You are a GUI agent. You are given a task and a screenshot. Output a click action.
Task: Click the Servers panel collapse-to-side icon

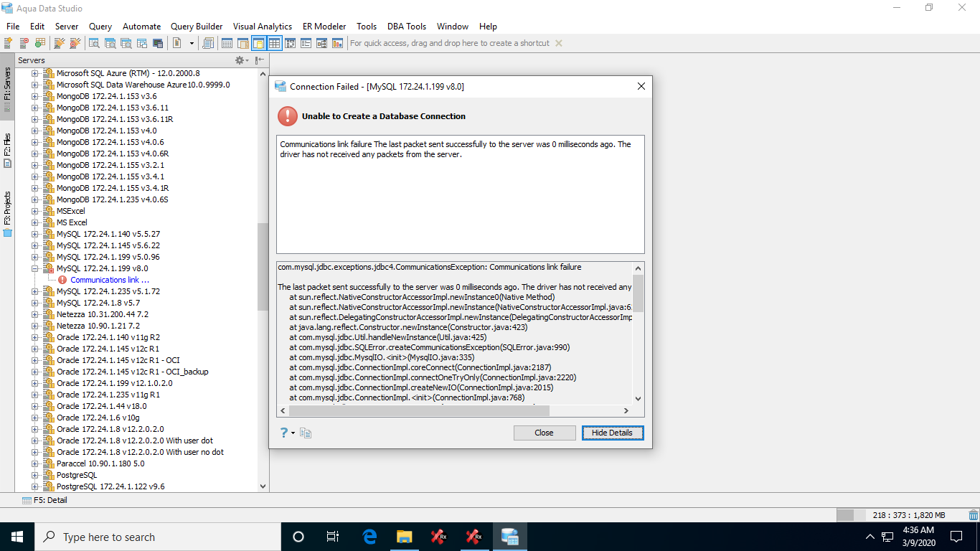point(259,60)
